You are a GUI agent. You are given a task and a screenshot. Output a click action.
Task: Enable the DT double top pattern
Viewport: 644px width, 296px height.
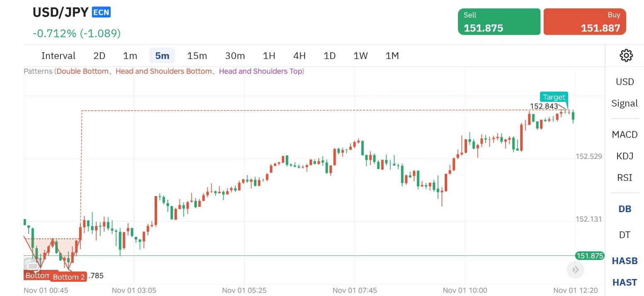click(x=625, y=235)
